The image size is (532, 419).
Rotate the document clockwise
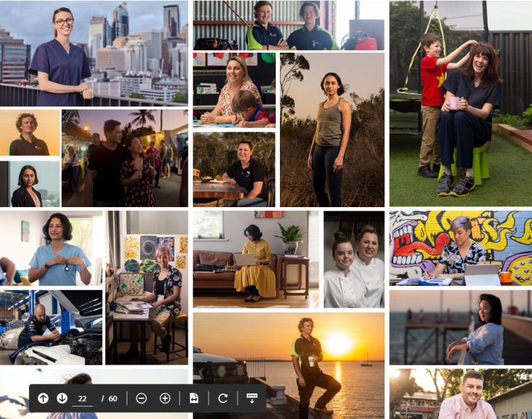click(x=223, y=398)
